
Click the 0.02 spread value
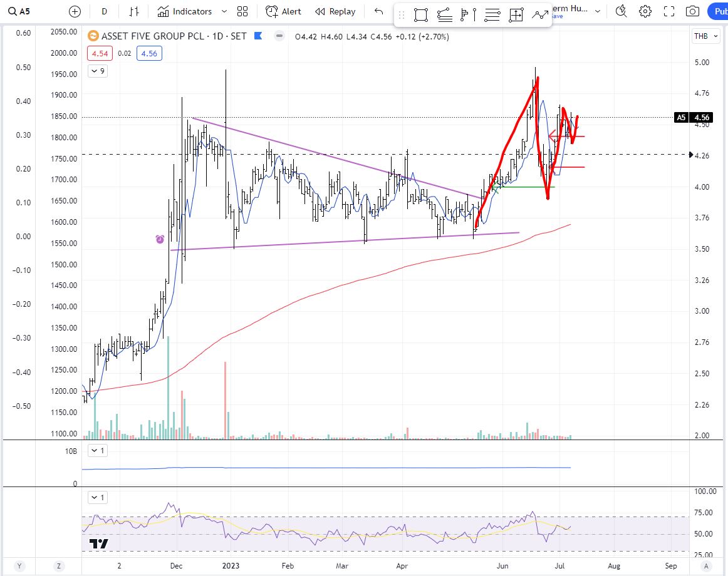point(125,53)
